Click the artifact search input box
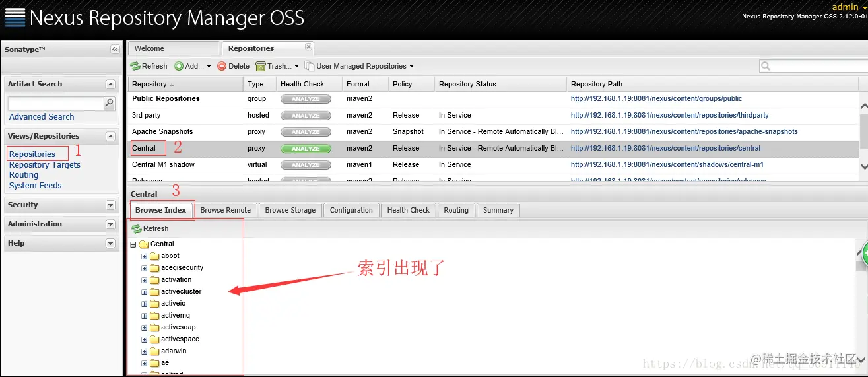The height and width of the screenshot is (377, 868). click(x=56, y=104)
